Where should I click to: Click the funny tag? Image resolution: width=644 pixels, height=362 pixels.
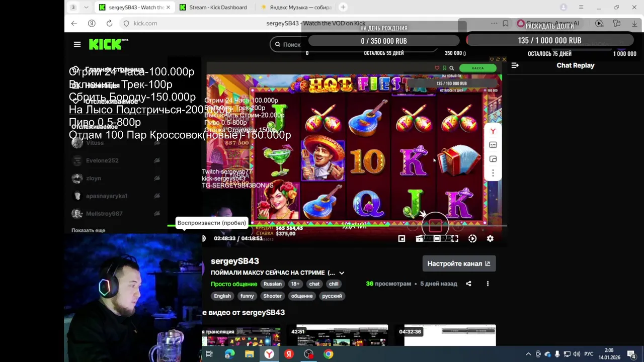247,296
